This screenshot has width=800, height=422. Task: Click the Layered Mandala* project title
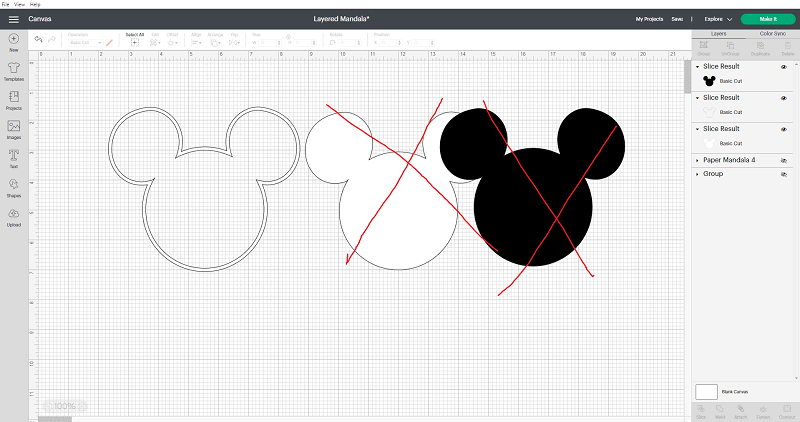(341, 19)
